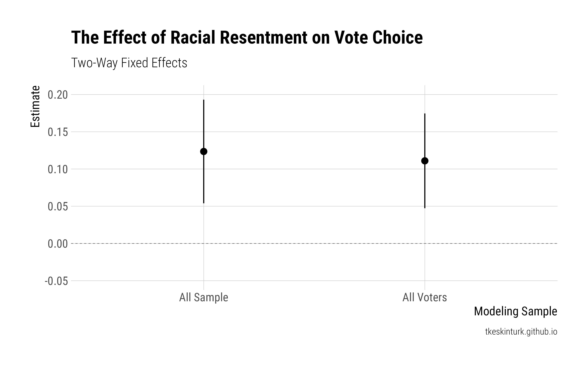Click the 'Modeling Sample' x-axis title
Viewport: 588px width, 367px height.
coord(515,311)
